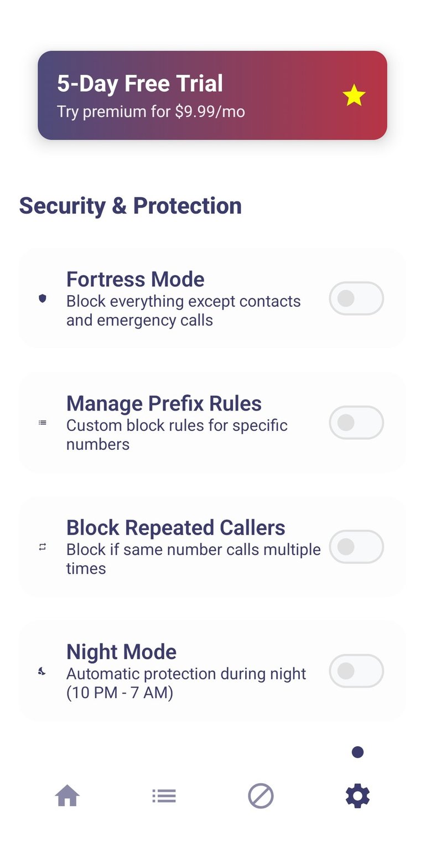
Task: Open the blocked numbers tab icon
Action: pos(261,796)
